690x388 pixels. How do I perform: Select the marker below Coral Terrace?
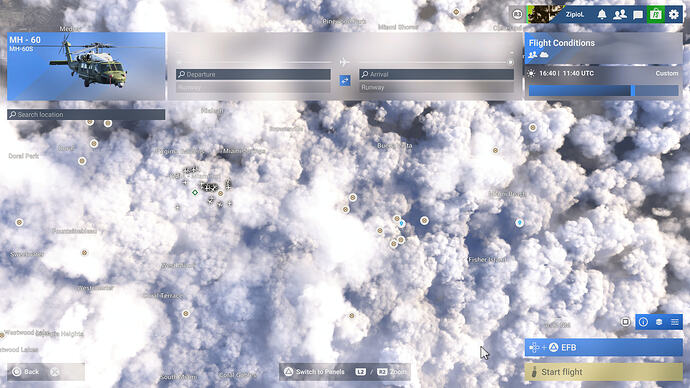pos(186,314)
